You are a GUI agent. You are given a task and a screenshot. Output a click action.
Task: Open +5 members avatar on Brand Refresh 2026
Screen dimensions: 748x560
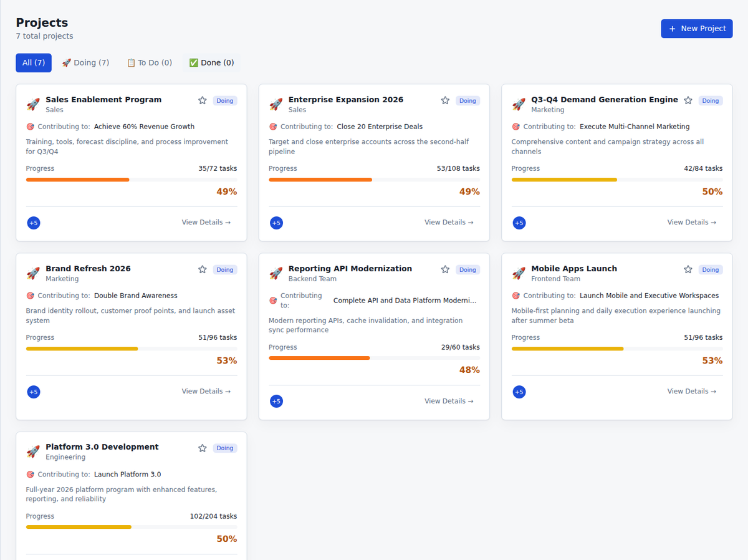tap(34, 392)
